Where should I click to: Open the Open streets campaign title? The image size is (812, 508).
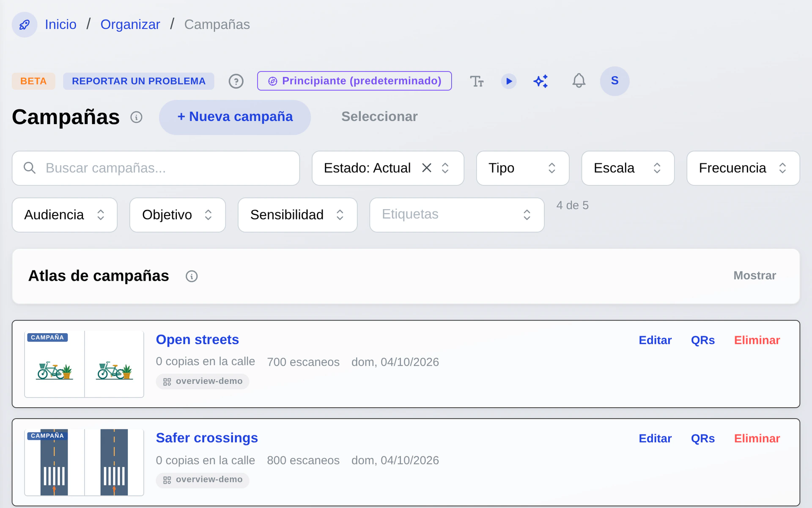tap(197, 340)
